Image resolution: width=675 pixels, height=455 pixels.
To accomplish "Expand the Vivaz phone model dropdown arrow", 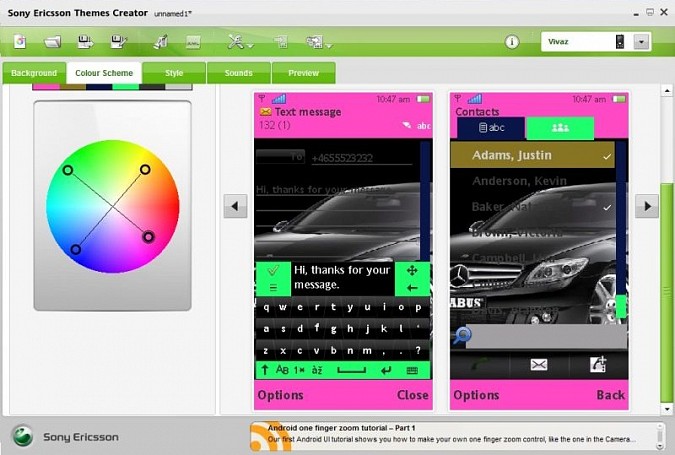I will (x=641, y=42).
